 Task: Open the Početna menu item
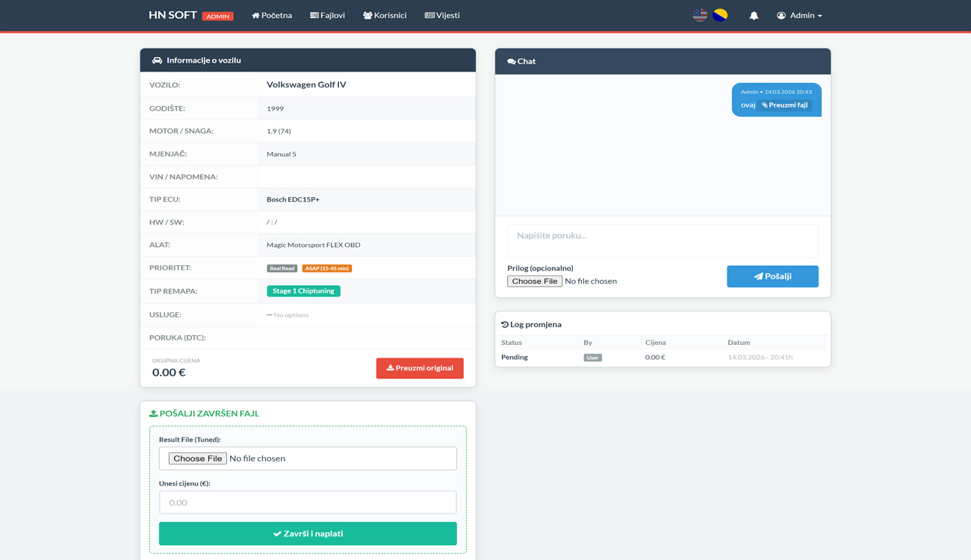(272, 16)
